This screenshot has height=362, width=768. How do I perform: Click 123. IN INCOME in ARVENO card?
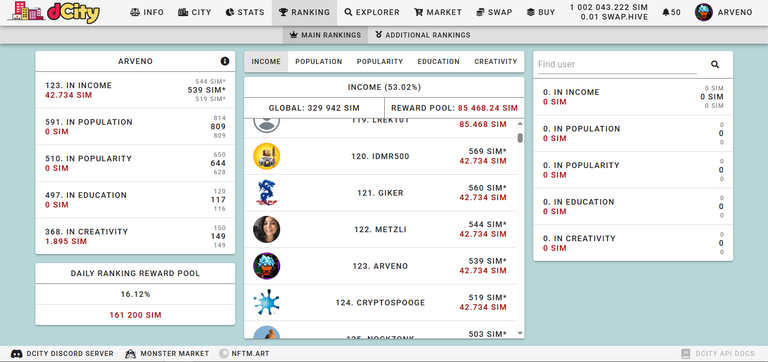pos(78,85)
